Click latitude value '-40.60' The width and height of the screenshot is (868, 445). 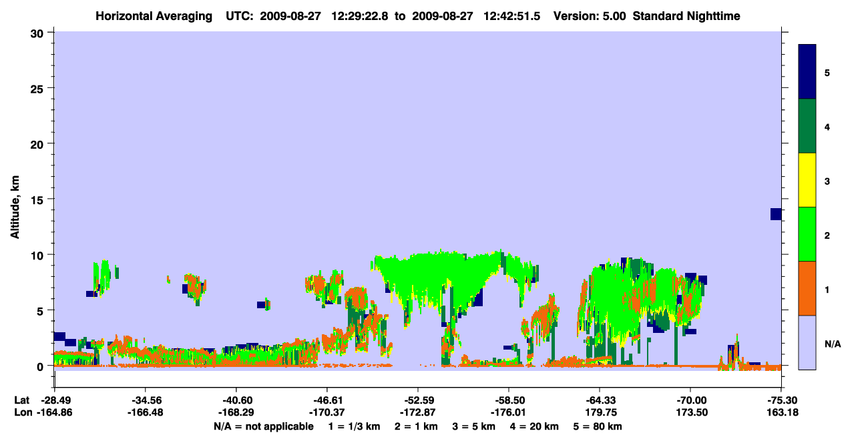pos(236,400)
